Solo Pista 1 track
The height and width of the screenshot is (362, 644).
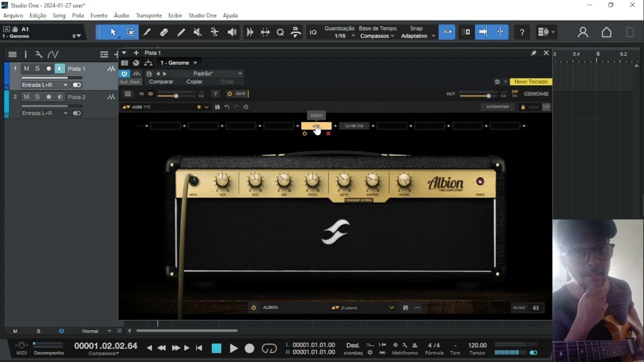coord(37,68)
